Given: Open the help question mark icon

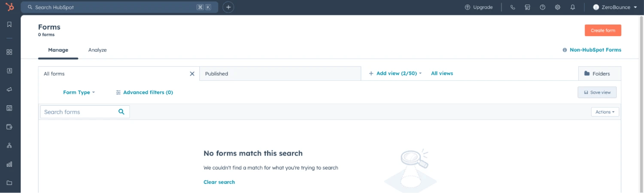Looking at the screenshot, I should 543,7.
